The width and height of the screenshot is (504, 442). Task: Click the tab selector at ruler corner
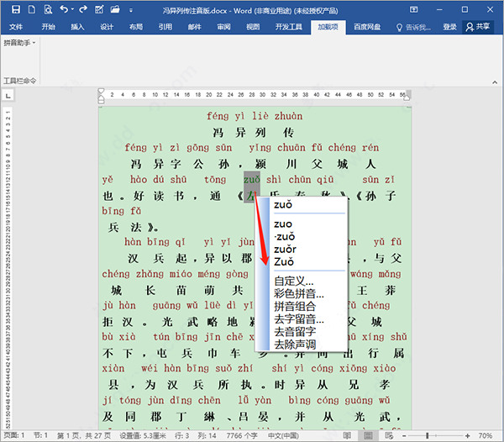[x=7, y=95]
